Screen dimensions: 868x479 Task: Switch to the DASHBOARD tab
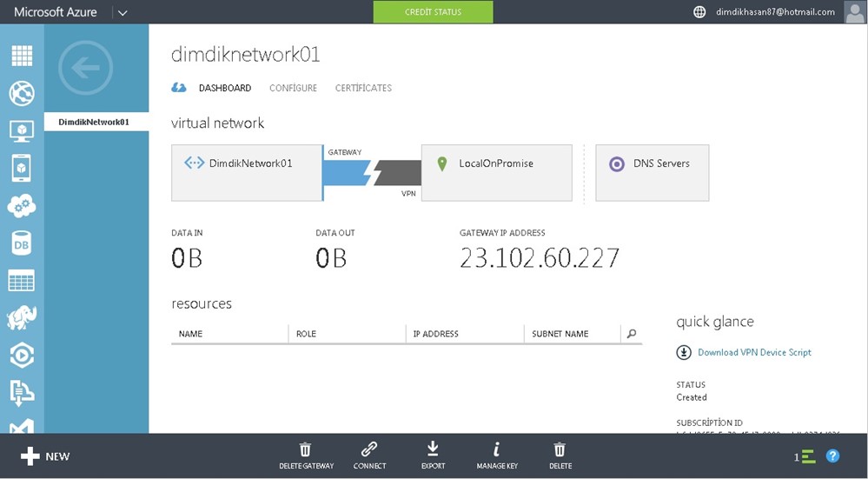225,88
